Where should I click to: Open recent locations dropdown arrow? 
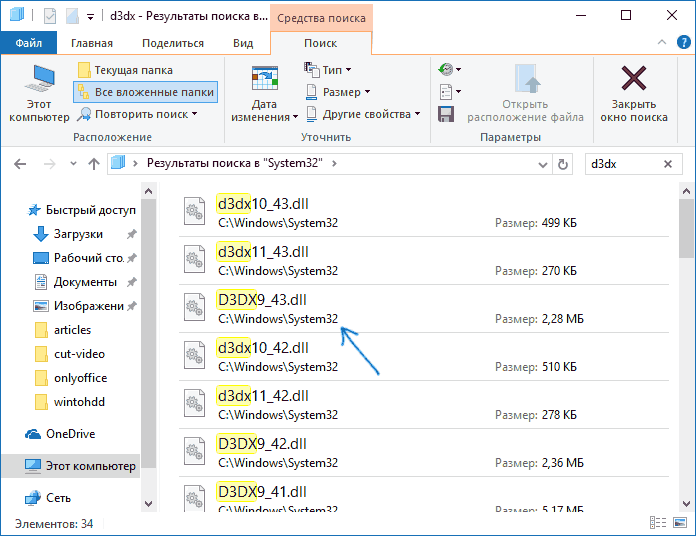click(x=74, y=164)
